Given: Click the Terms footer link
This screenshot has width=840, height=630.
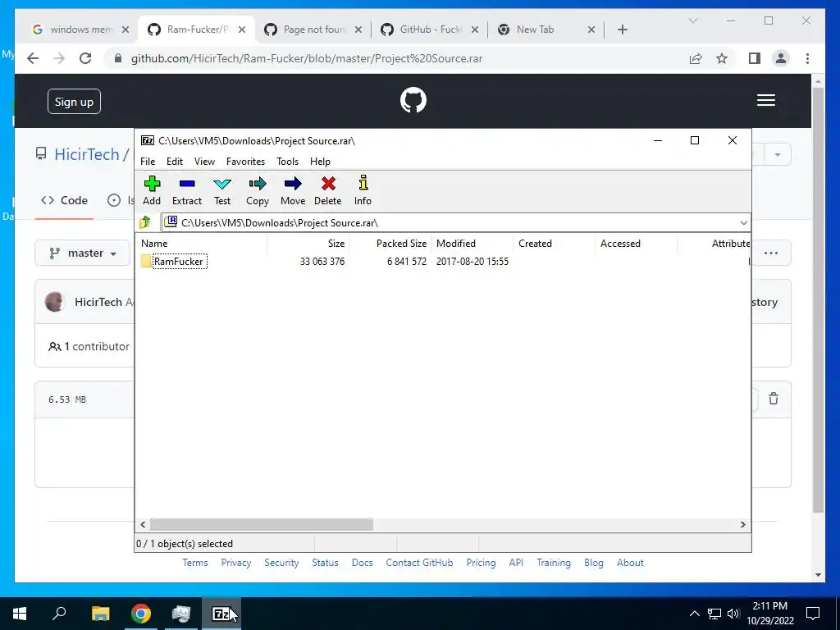Looking at the screenshot, I should click(x=195, y=563).
